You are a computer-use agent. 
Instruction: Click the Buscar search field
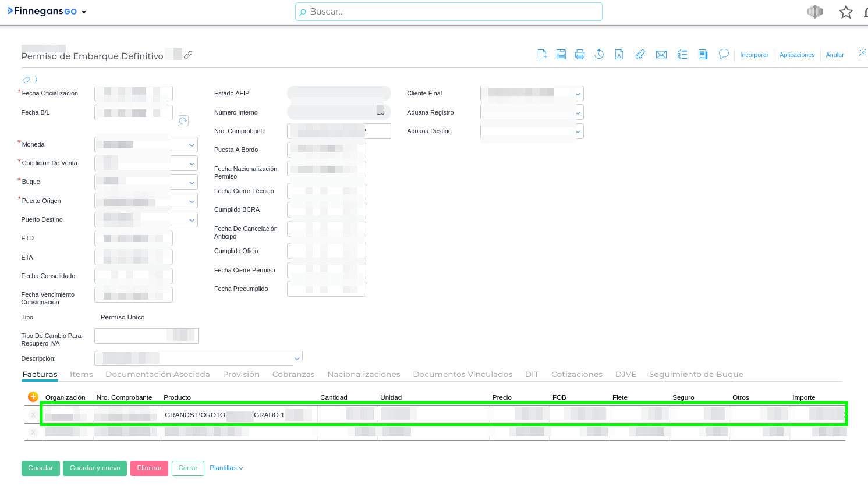coord(448,12)
